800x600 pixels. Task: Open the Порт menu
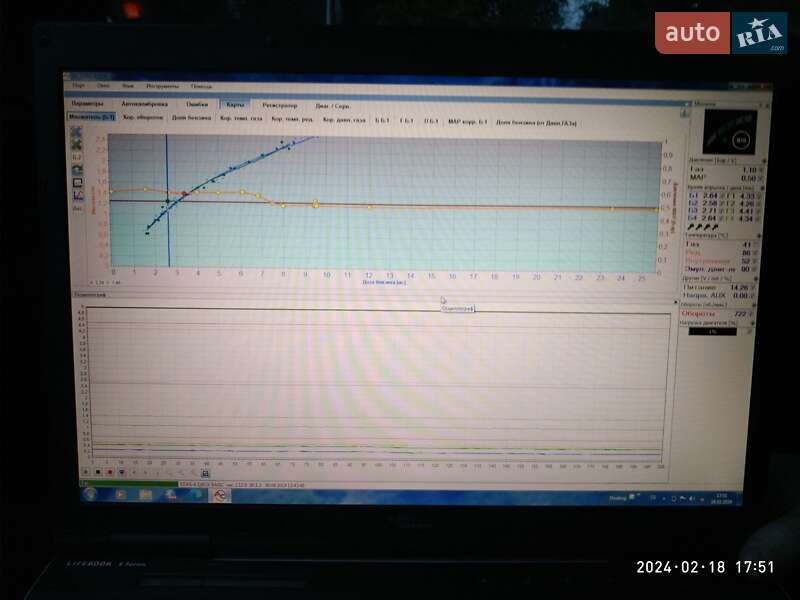[x=78, y=86]
